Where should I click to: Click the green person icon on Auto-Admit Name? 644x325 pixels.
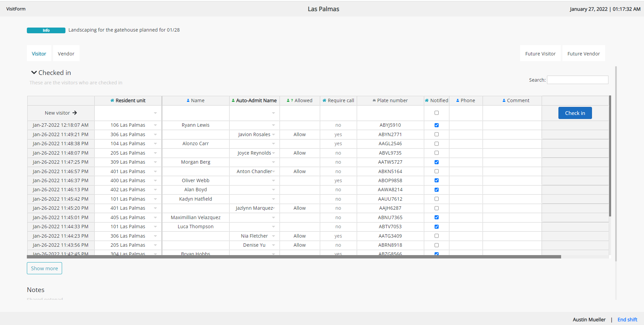233,100
